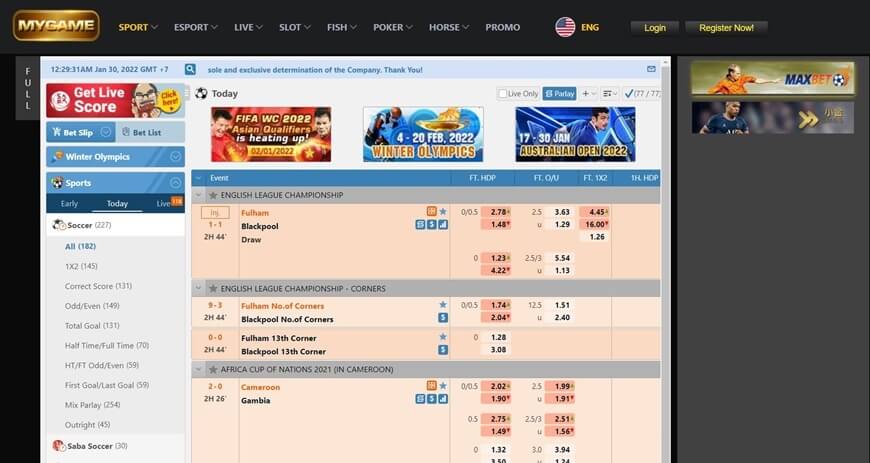Click the dollar icon in Blackpool row

pos(432,225)
